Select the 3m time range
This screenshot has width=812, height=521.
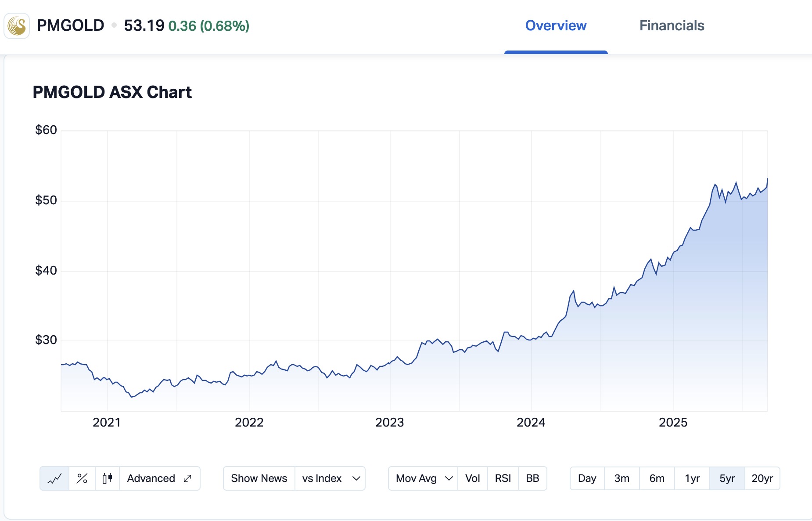[x=622, y=478]
